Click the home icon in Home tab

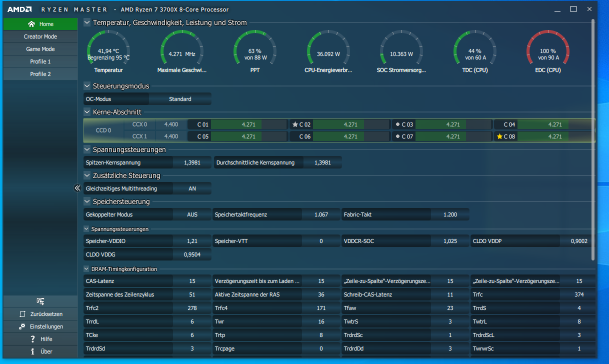pos(31,24)
